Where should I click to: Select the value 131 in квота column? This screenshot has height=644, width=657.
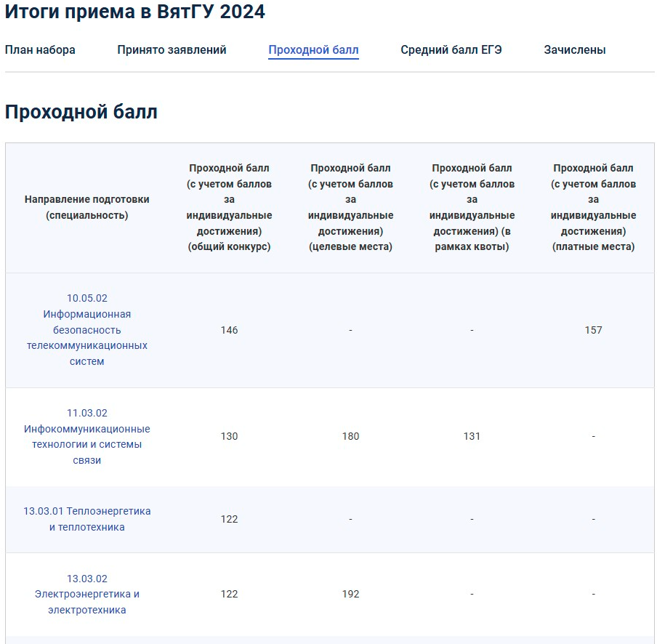[472, 437]
